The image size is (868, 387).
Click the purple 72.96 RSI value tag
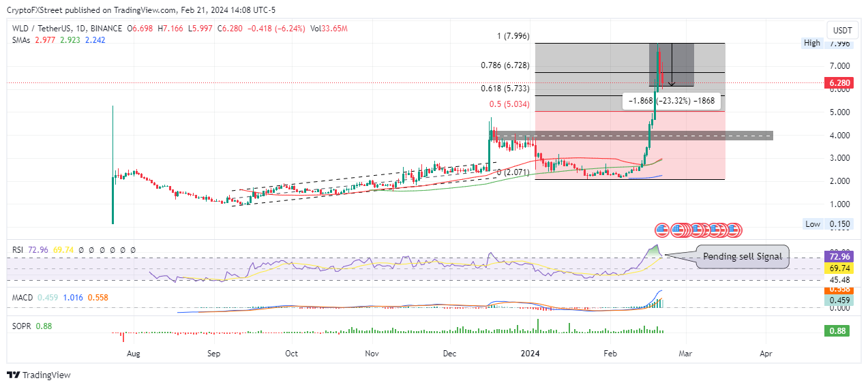point(837,257)
